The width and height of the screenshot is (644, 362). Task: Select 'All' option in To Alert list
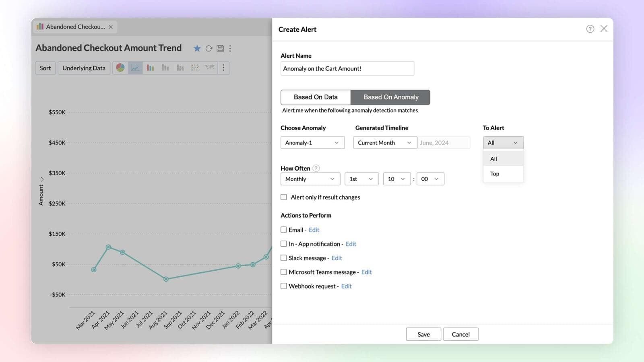[503, 159]
